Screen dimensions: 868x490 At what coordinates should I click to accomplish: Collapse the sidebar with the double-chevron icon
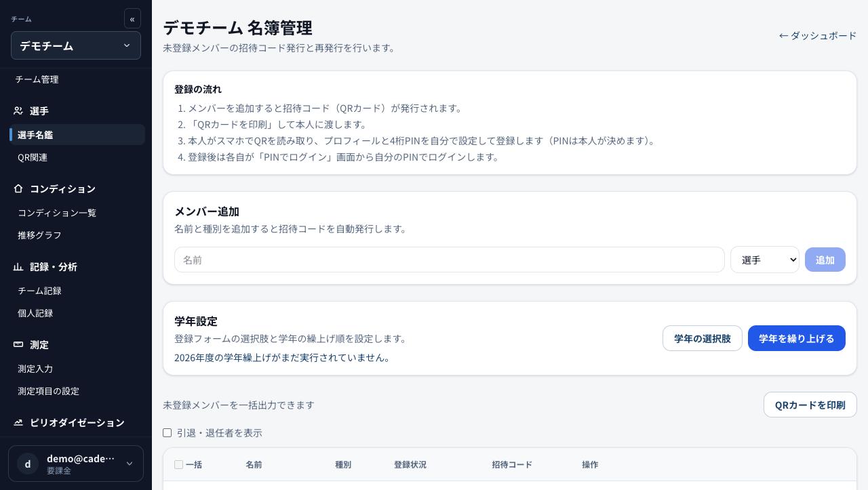(132, 19)
